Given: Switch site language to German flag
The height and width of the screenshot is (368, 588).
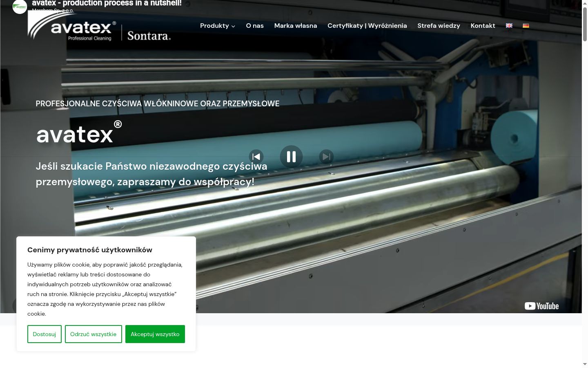Looking at the screenshot, I should (x=526, y=25).
